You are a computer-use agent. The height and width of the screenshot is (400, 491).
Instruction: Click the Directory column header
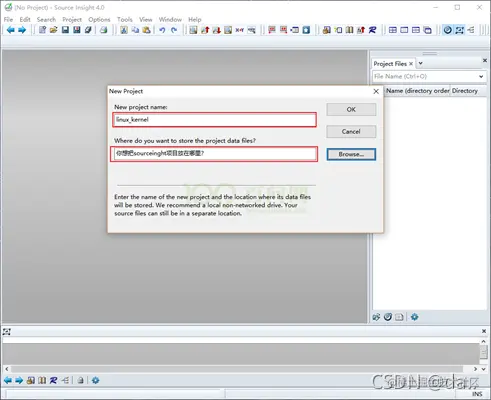[465, 91]
